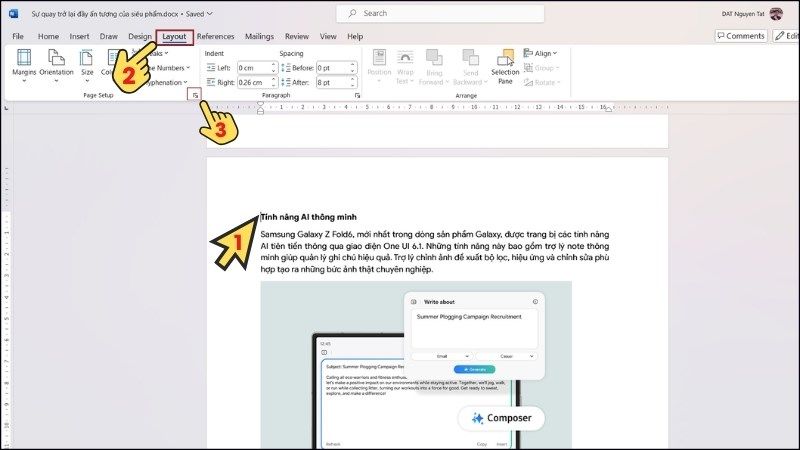
Task: Click the DAT Nguyen Tat account name
Action: (742, 14)
